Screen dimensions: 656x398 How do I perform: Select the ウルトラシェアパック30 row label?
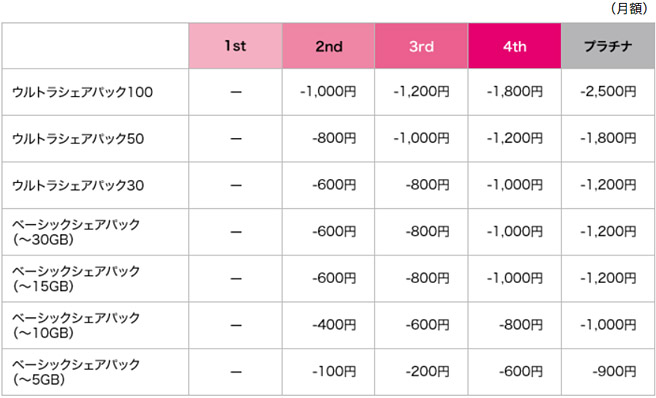click(78, 185)
